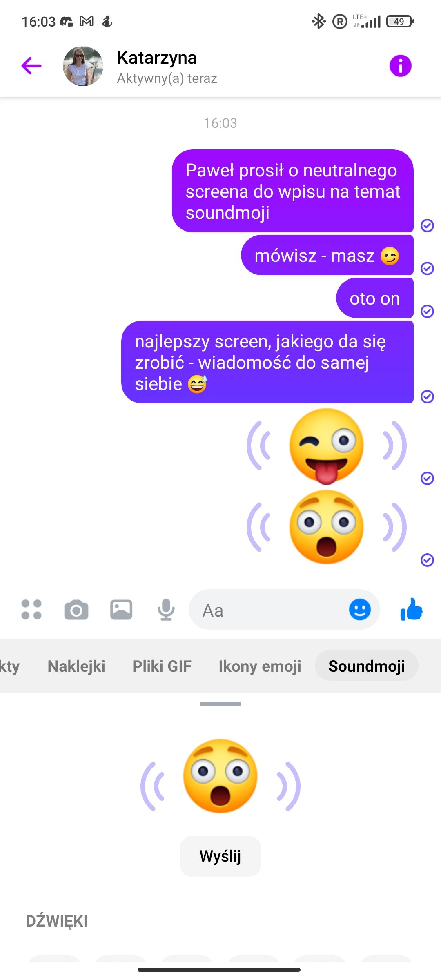
Task: Tap the Katarzyna contact name
Action: 157,58
